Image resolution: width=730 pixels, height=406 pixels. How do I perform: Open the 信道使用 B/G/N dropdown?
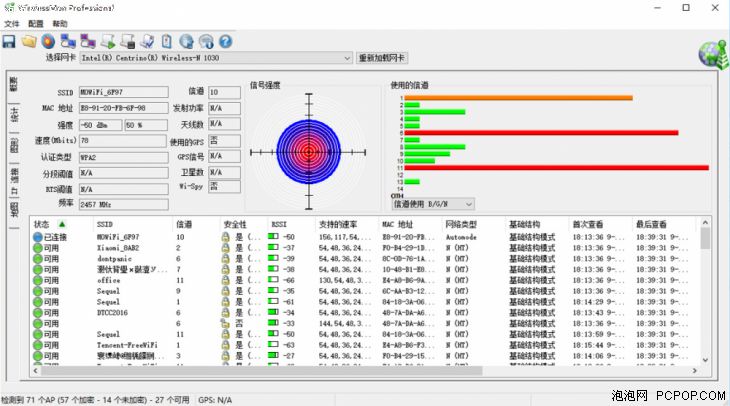point(469,204)
